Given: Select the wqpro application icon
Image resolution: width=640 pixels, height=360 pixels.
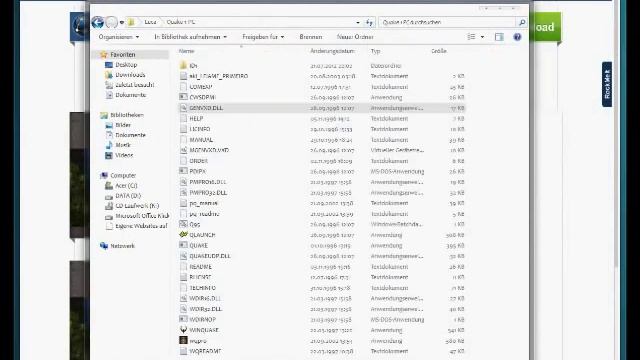Looking at the screenshot, I should pos(183,340).
